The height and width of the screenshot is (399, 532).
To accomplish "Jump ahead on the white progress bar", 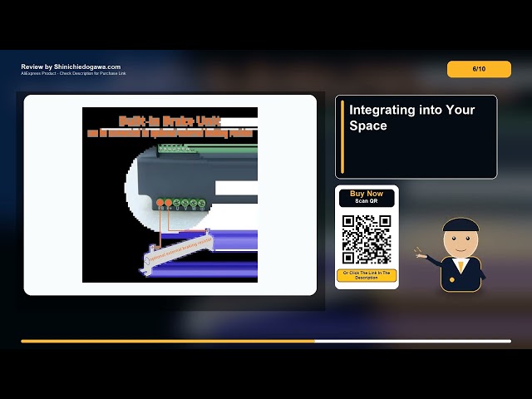I will 412,342.
